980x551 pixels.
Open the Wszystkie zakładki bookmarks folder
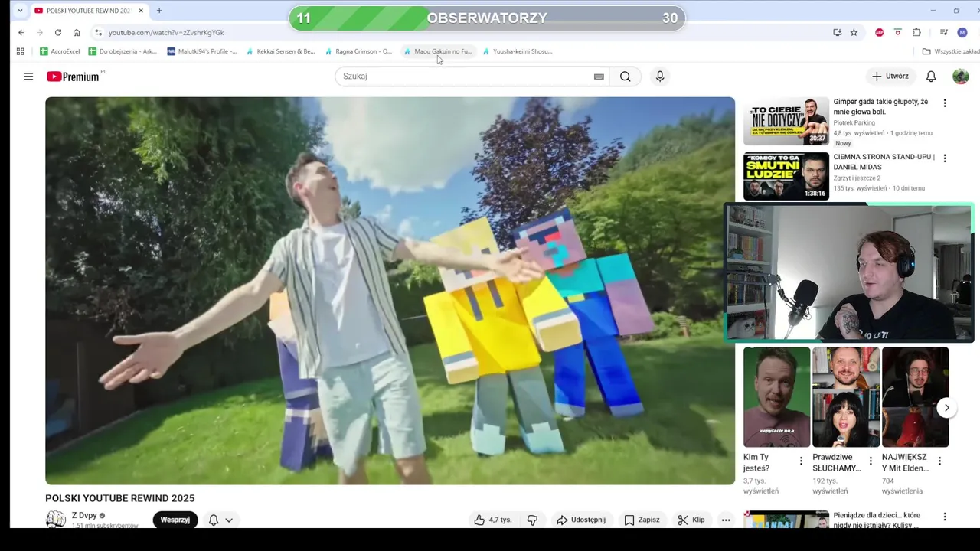point(951,51)
